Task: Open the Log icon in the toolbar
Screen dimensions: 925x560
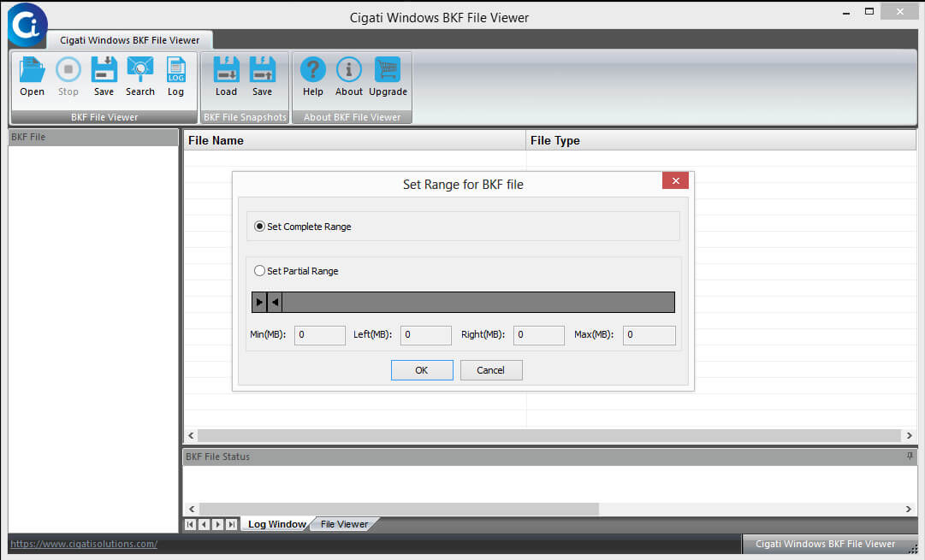Action: [x=175, y=70]
